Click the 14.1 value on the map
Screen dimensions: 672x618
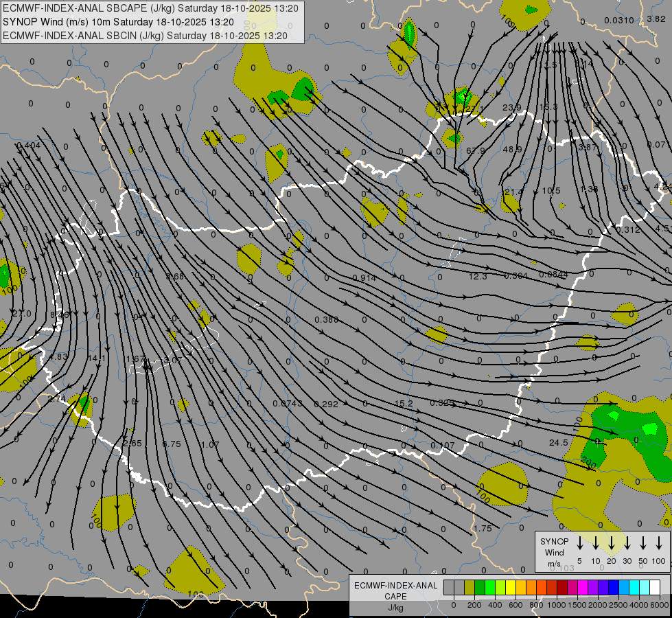[96, 358]
